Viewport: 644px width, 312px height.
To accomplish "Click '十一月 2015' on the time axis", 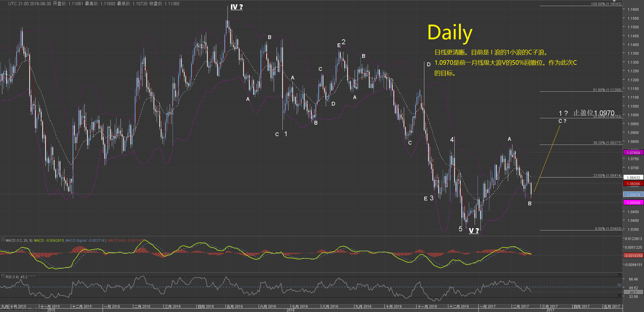I will click(50, 307).
